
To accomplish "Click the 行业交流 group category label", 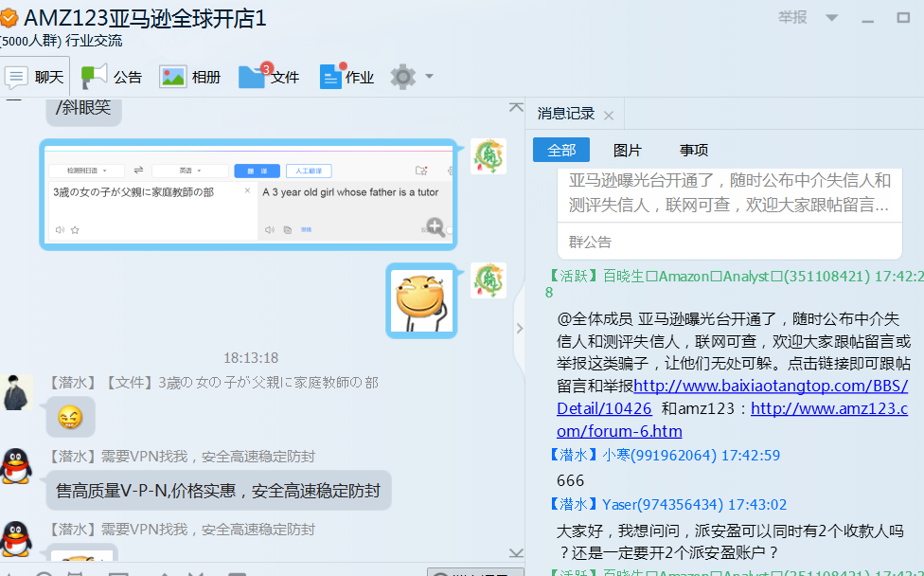I will tap(95, 41).
